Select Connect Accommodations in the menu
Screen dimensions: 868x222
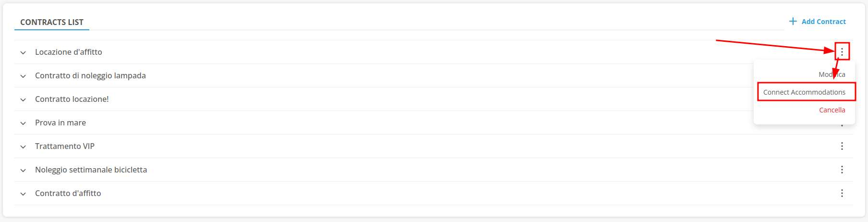[804, 92]
